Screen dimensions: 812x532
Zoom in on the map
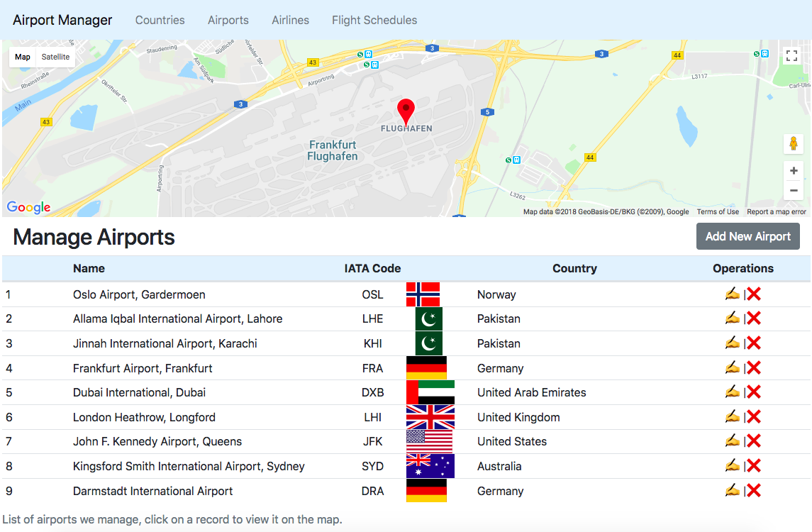794,171
